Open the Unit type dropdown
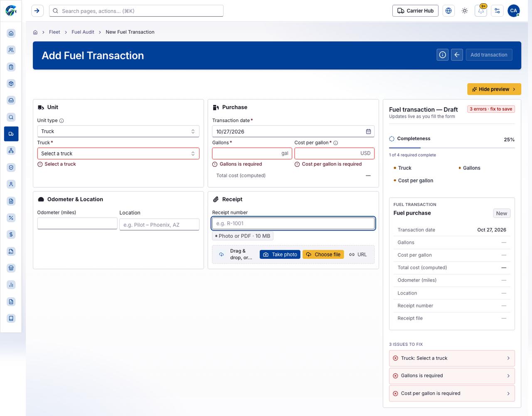Image resolution: width=532 pixels, height=416 pixels. [118, 131]
